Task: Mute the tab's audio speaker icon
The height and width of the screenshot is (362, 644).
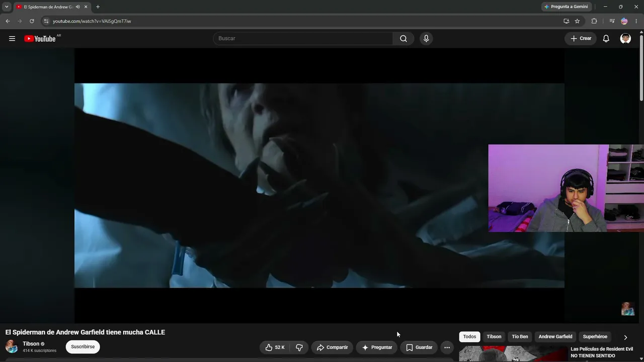Action: point(77,7)
